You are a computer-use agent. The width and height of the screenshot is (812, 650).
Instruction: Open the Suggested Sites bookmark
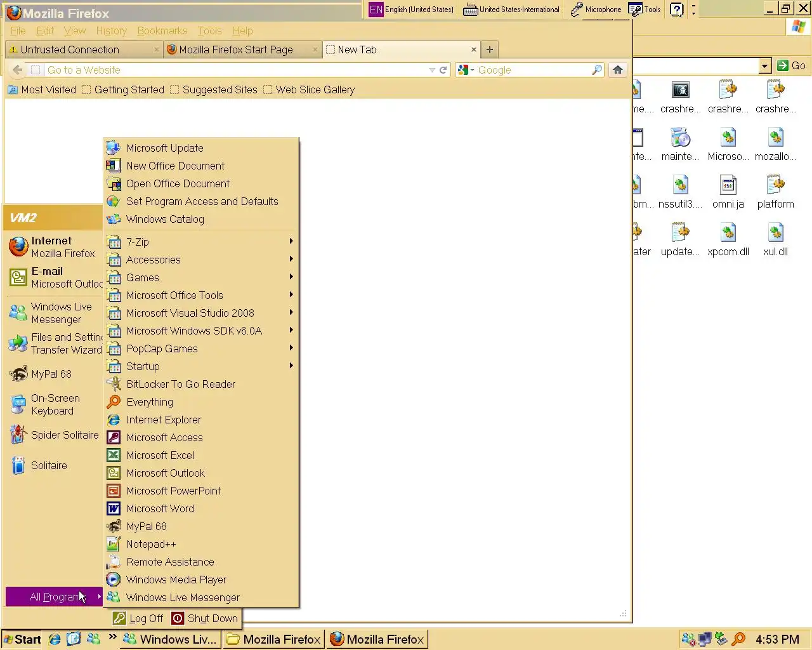214,90
